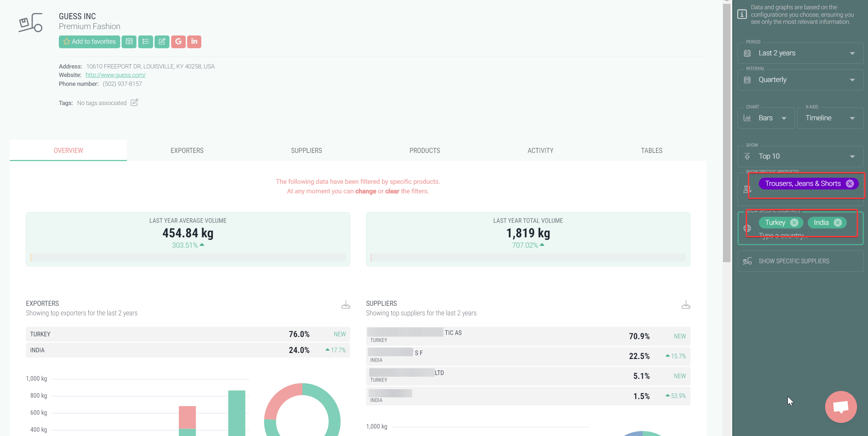Search company on Google icon
Screen dimensions: 868x436
coord(178,42)
